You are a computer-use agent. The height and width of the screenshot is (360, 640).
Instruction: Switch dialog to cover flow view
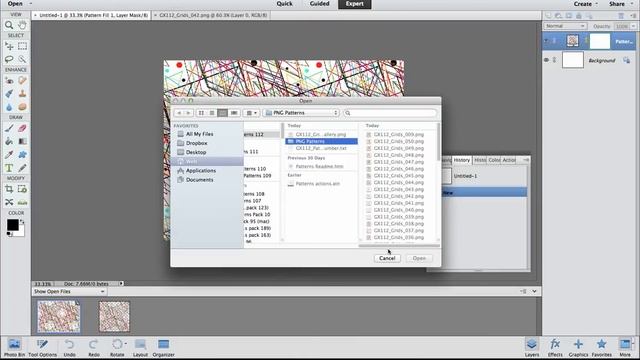coord(234,113)
